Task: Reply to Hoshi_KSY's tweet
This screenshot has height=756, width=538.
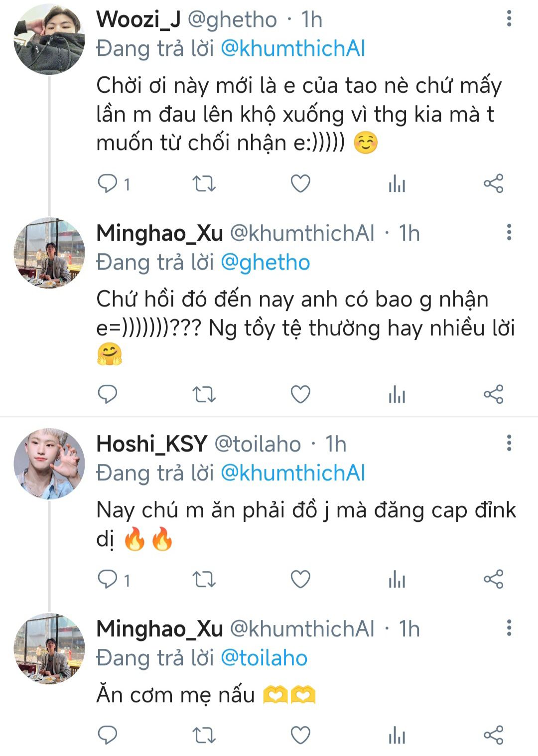Action: coord(108,580)
